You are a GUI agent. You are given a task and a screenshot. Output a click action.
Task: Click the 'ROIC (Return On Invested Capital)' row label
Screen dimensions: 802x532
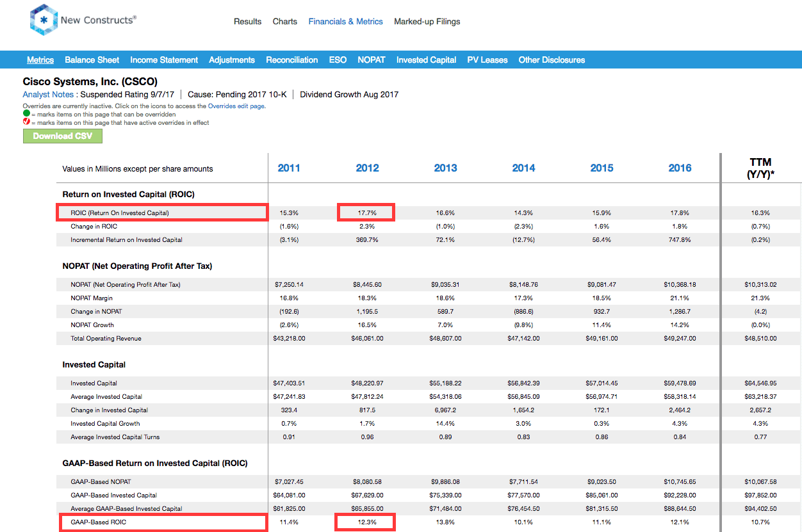(x=120, y=213)
